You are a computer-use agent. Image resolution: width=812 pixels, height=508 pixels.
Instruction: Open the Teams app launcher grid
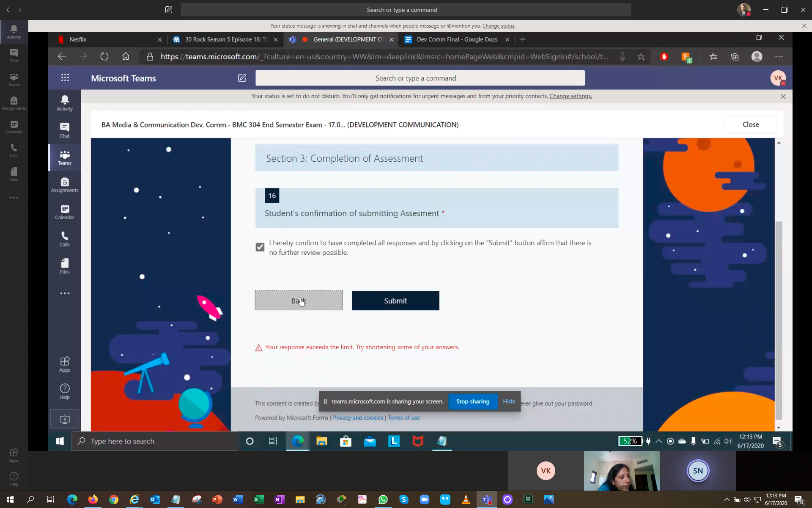65,78
